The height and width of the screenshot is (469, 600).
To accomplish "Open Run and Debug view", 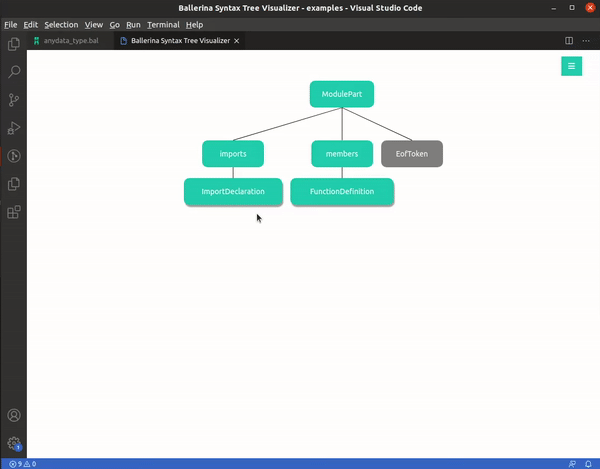I will pos(14,128).
